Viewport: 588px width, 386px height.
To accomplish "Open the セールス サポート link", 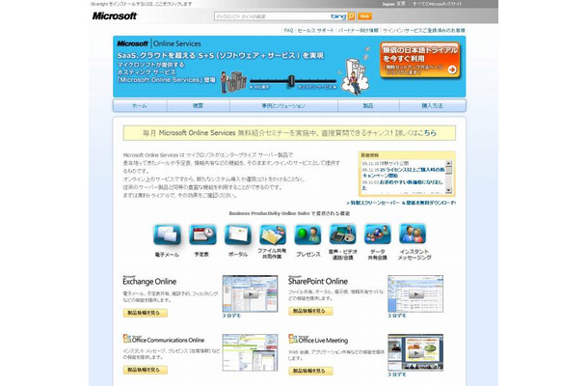I will pos(315,31).
